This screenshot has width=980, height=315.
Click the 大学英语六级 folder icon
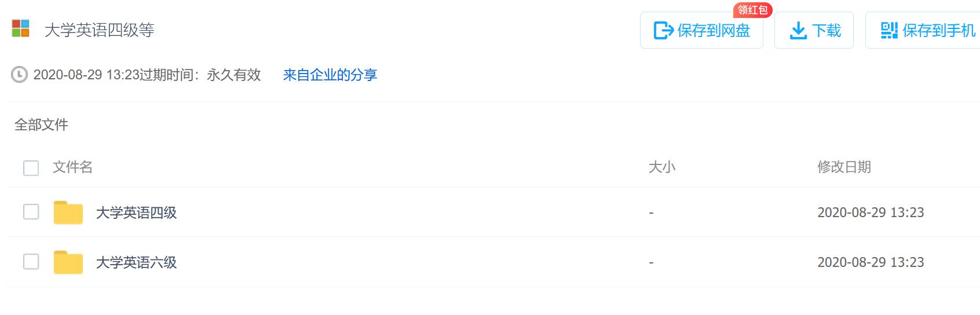68,262
